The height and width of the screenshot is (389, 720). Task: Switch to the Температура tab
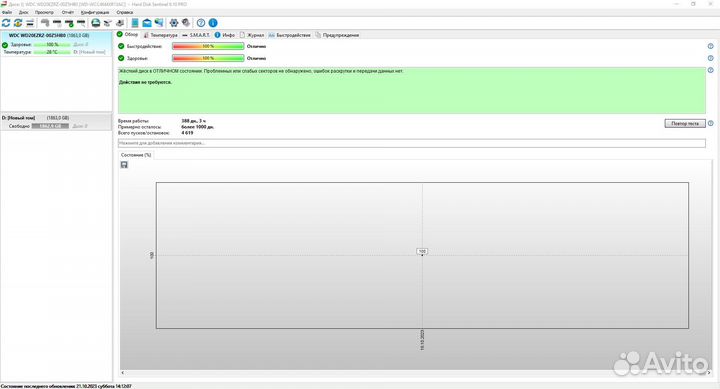click(x=160, y=35)
